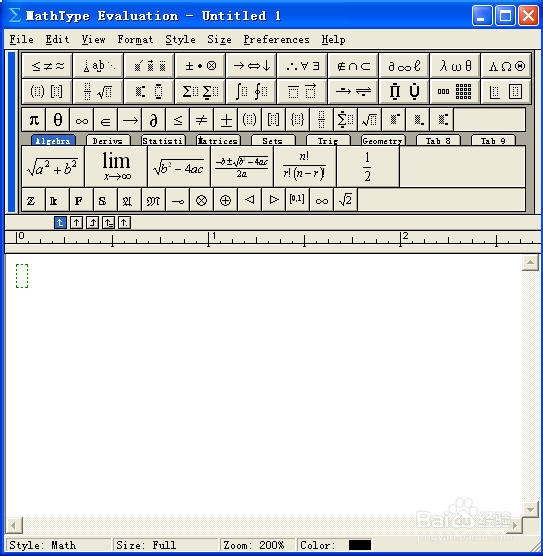Open the Style menu
Viewport: 543px width, 556px height.
[180, 39]
